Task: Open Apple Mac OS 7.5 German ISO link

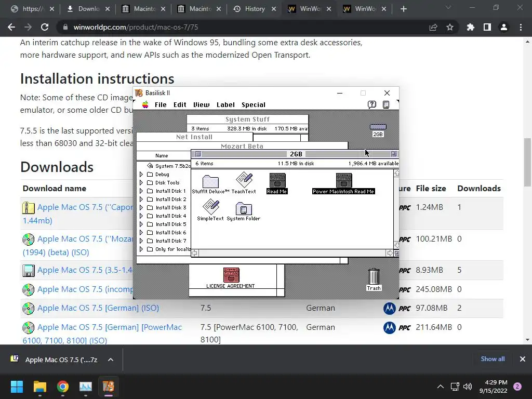Action: [x=98, y=308]
